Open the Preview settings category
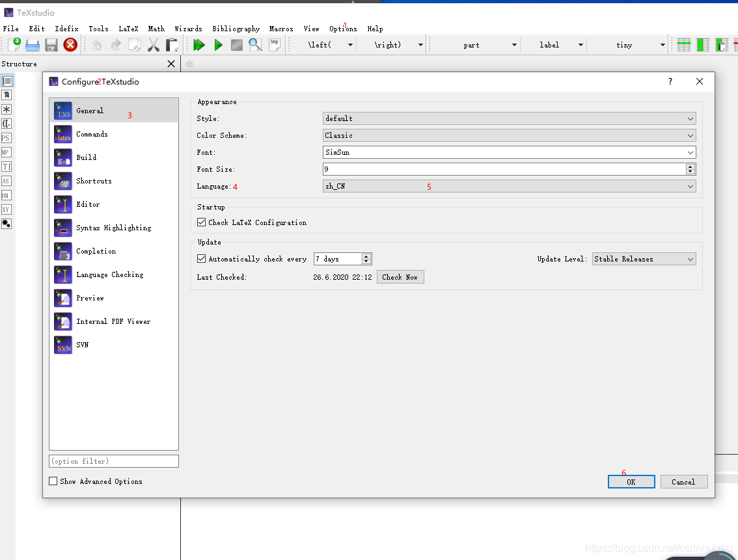Screen dimensions: 738x560 [114, 298]
